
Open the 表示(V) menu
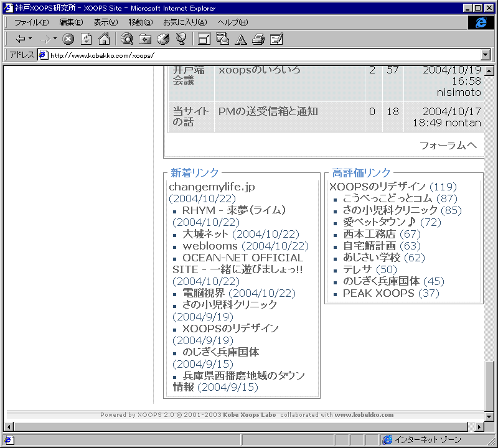coord(105,22)
